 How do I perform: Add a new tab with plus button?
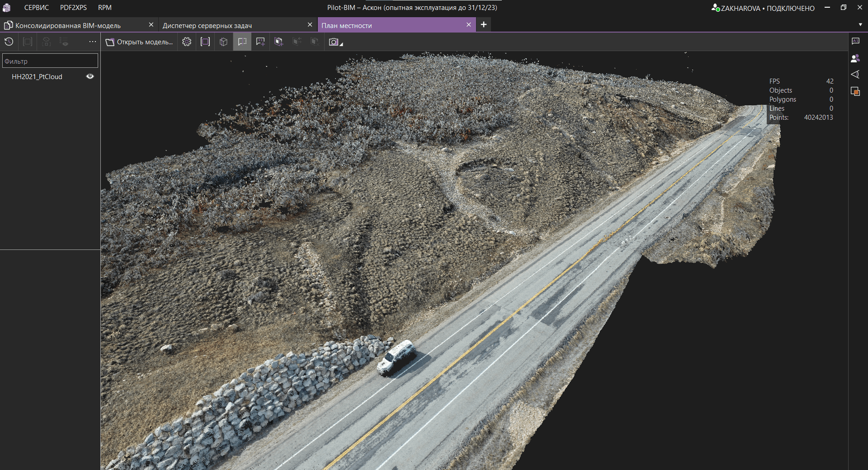(x=484, y=25)
